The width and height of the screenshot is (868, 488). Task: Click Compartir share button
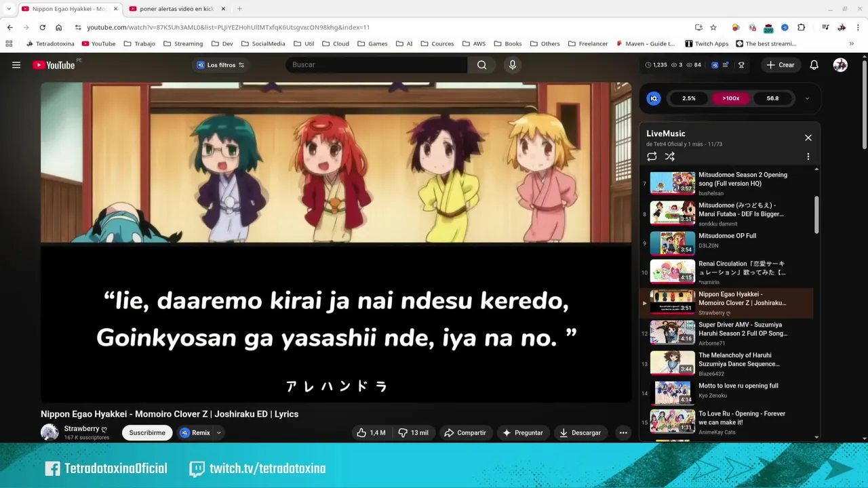click(465, 432)
